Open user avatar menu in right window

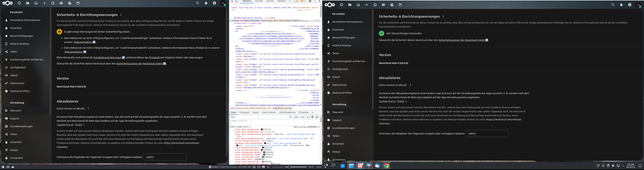click(x=638, y=5)
